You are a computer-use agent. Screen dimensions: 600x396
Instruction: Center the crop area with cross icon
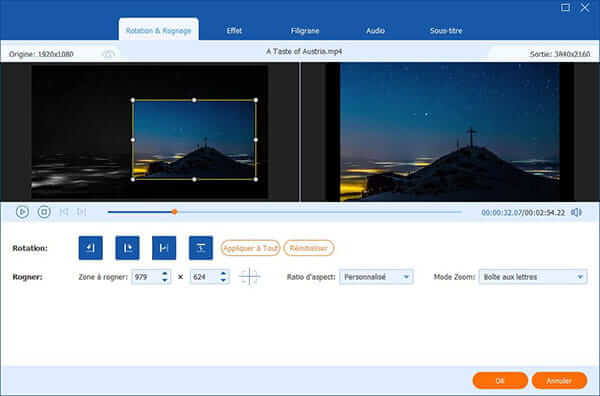[249, 277]
